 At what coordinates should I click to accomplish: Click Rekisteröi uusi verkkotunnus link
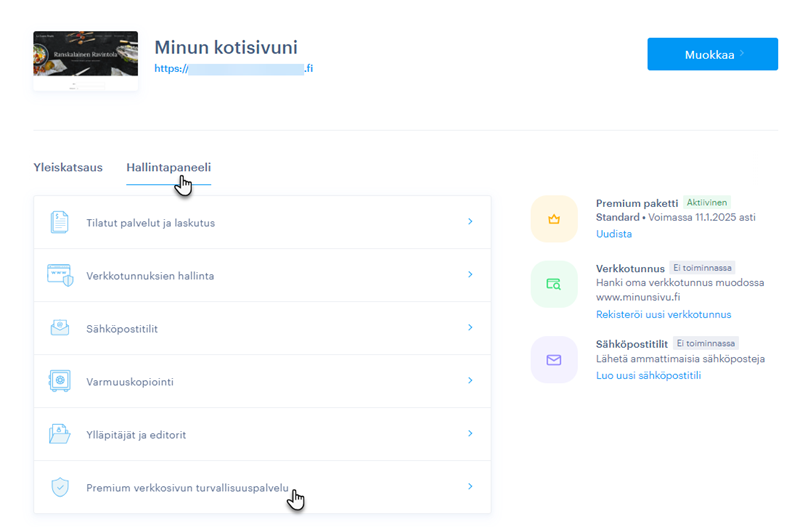pos(656,315)
